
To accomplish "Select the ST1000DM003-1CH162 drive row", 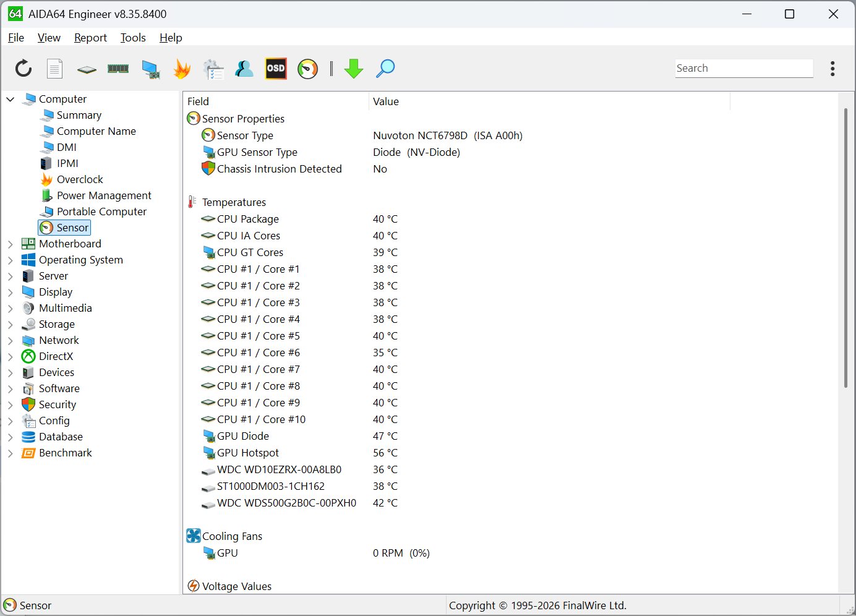I will click(x=456, y=486).
